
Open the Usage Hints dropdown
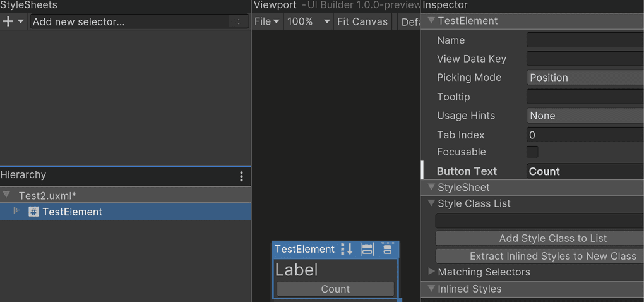pos(585,116)
